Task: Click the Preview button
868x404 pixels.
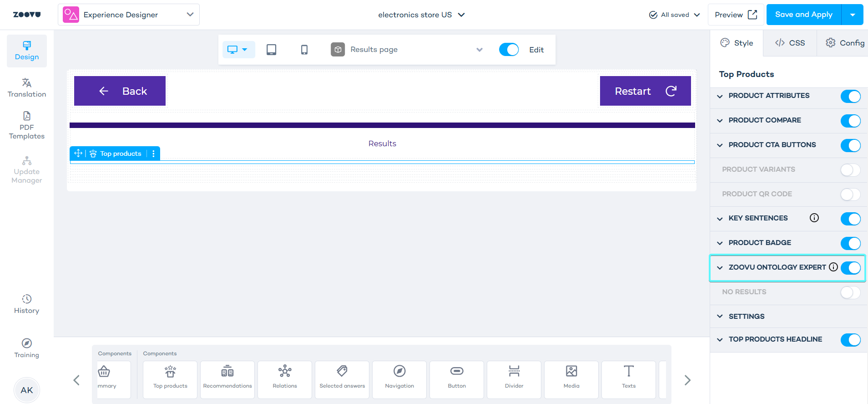Action: 735,15
